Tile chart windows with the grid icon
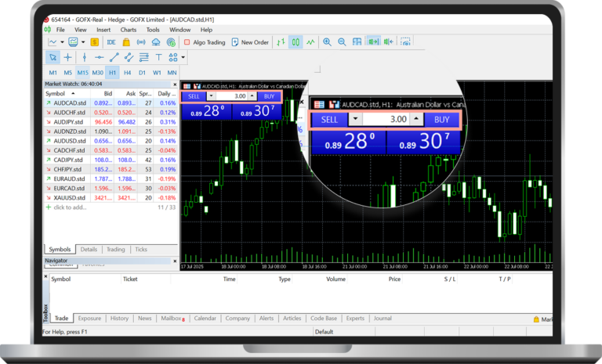This screenshot has width=602, height=364. [x=357, y=41]
